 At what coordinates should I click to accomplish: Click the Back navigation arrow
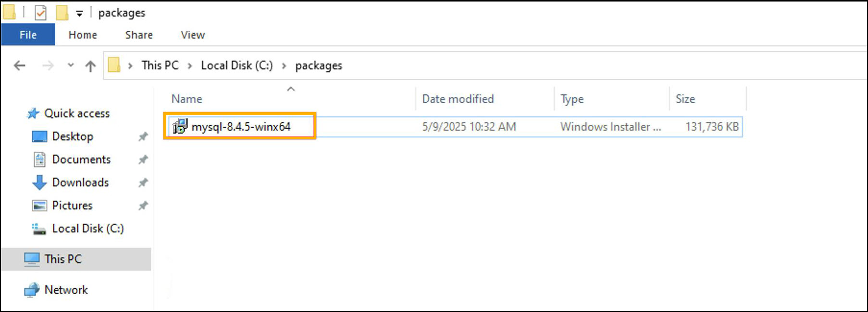(x=19, y=65)
